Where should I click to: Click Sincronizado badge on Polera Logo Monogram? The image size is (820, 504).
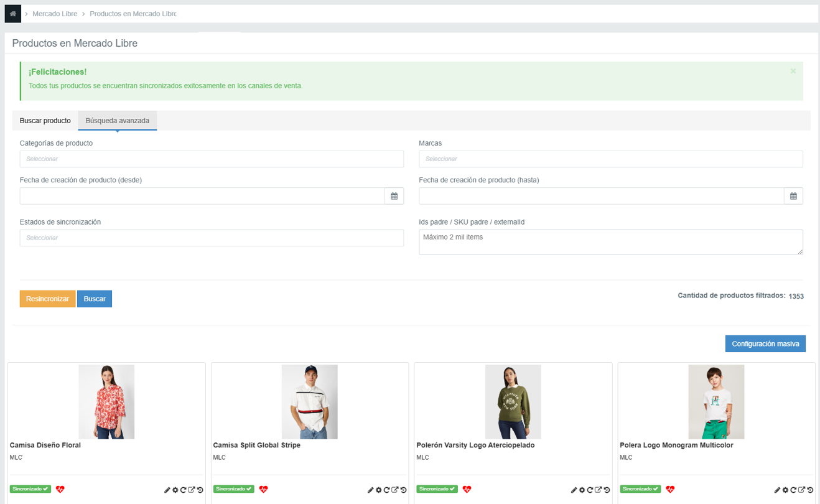(640, 489)
